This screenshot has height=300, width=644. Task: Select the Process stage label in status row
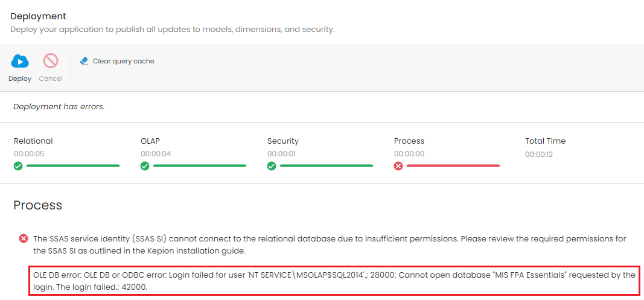(409, 141)
